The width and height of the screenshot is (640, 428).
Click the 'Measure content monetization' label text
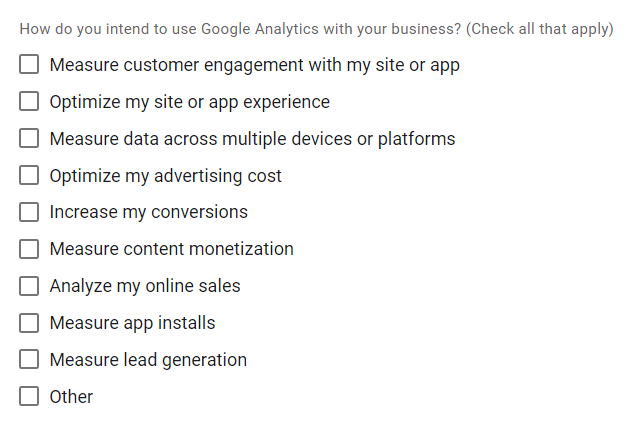click(x=171, y=249)
